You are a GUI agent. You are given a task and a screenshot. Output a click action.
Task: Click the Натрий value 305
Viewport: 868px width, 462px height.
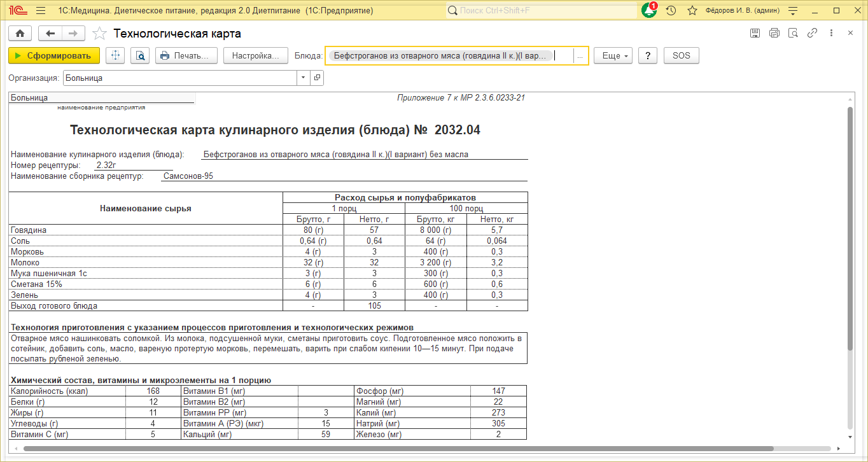498,423
